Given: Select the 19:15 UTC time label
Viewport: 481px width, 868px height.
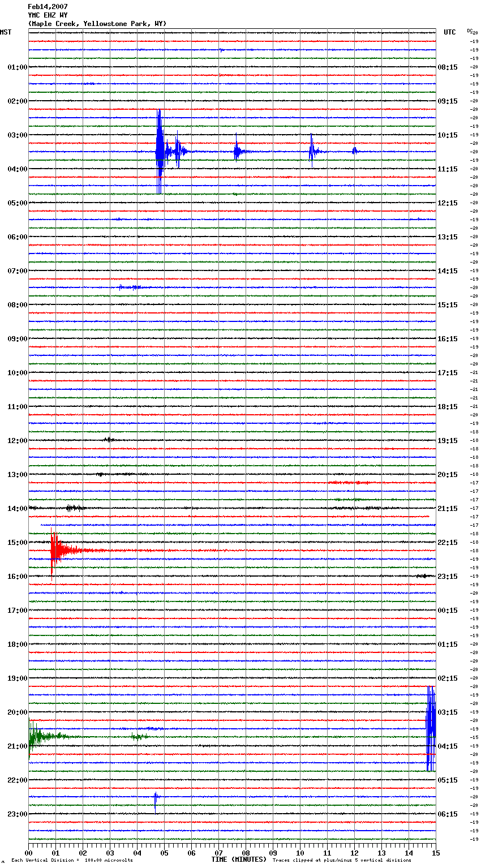Looking at the screenshot, I should pos(448,441).
